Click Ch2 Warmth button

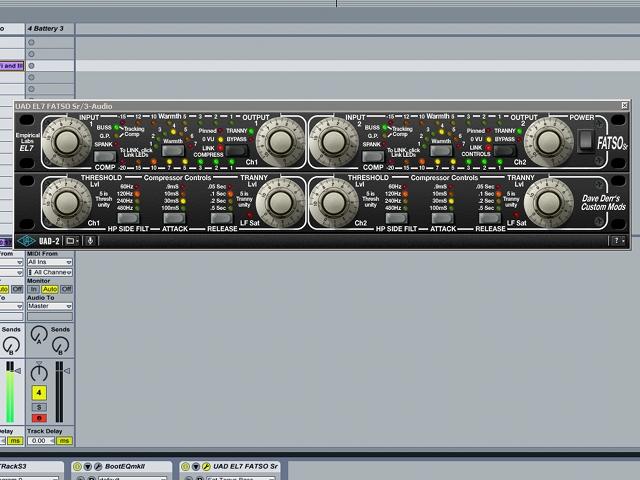click(441, 151)
